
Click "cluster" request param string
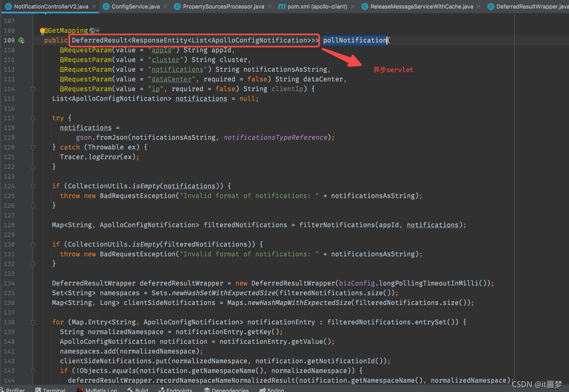pyautogui.click(x=166, y=60)
